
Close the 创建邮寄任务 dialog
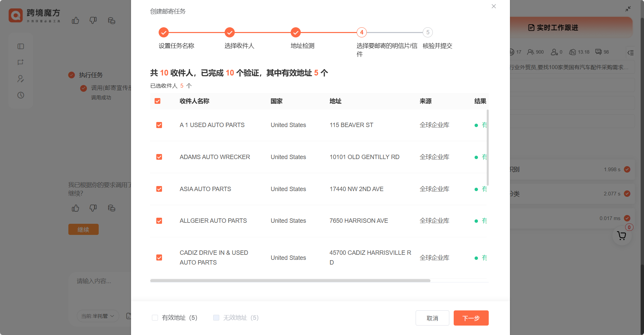[494, 6]
